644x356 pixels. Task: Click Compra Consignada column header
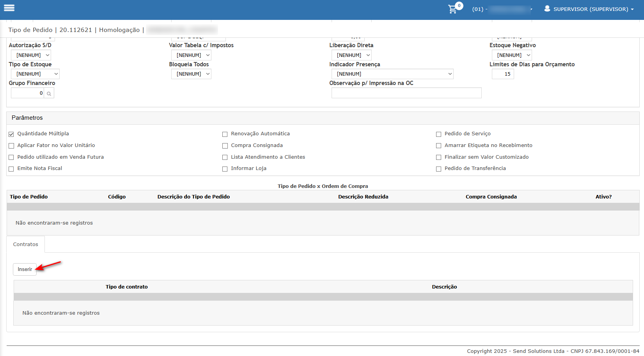point(491,197)
